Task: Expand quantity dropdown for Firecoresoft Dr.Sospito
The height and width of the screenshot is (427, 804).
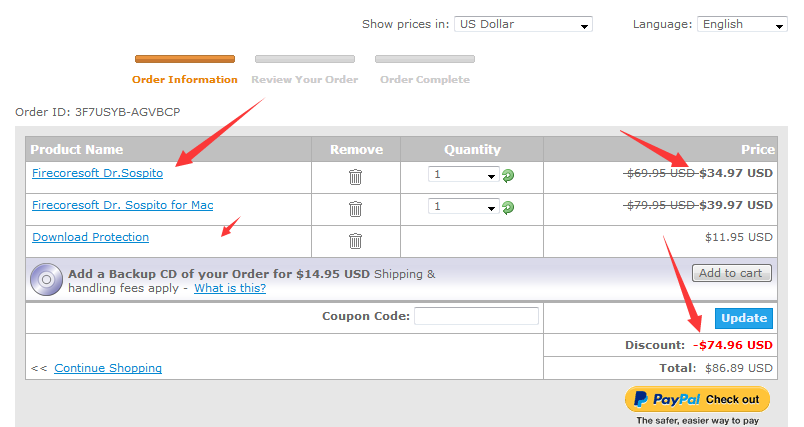Action: point(463,175)
